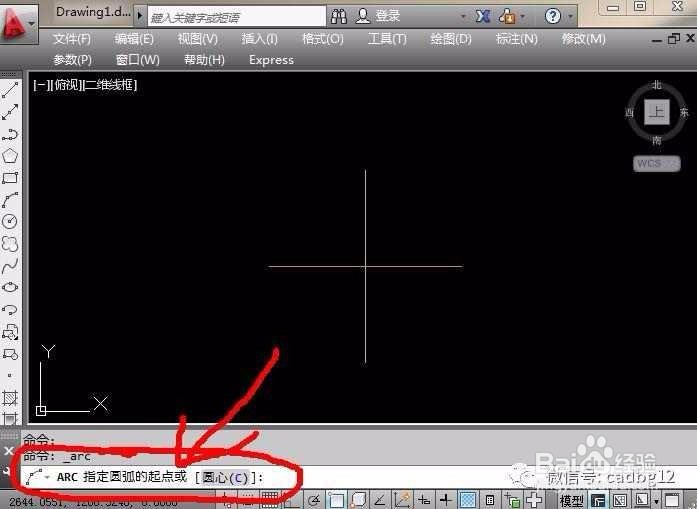Expand the Help dropdown arrow
The image size is (697, 509).
click(570, 17)
